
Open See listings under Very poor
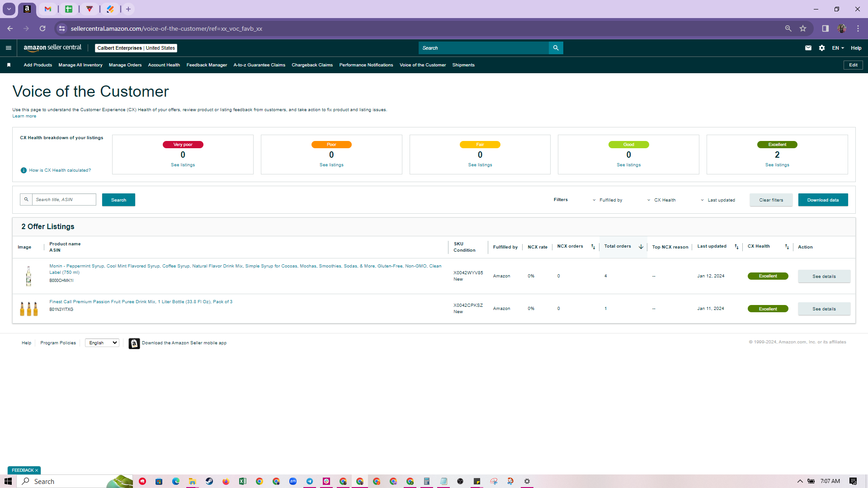click(x=183, y=165)
